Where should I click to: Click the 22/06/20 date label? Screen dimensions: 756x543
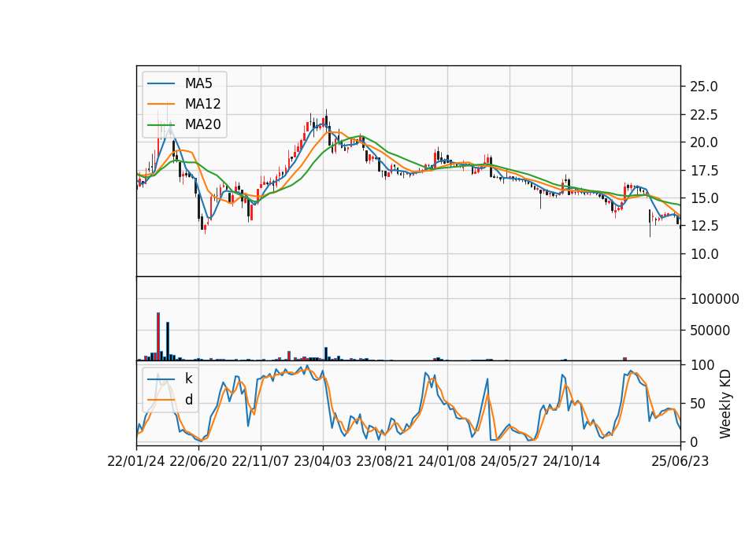coord(198,461)
